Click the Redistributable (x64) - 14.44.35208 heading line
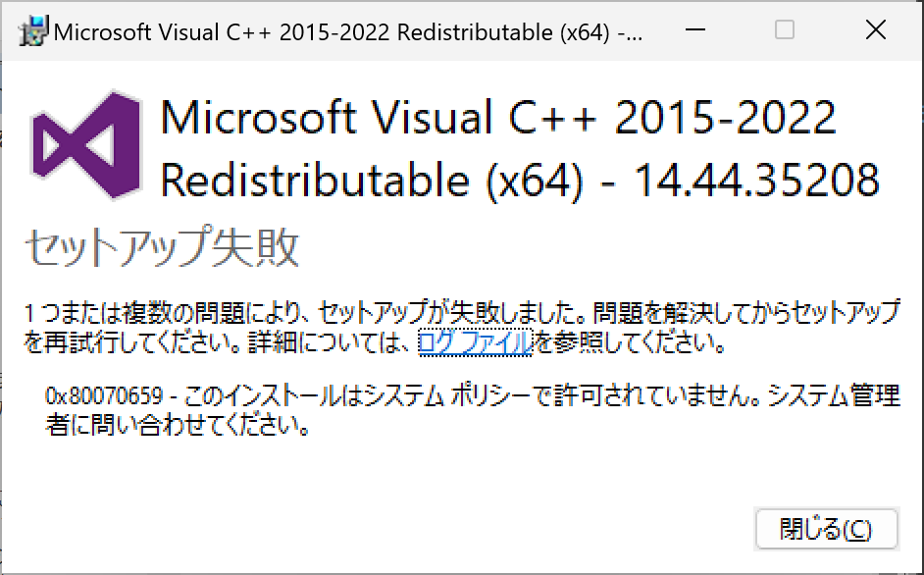Screen dimensions: 924x575 tap(520, 180)
